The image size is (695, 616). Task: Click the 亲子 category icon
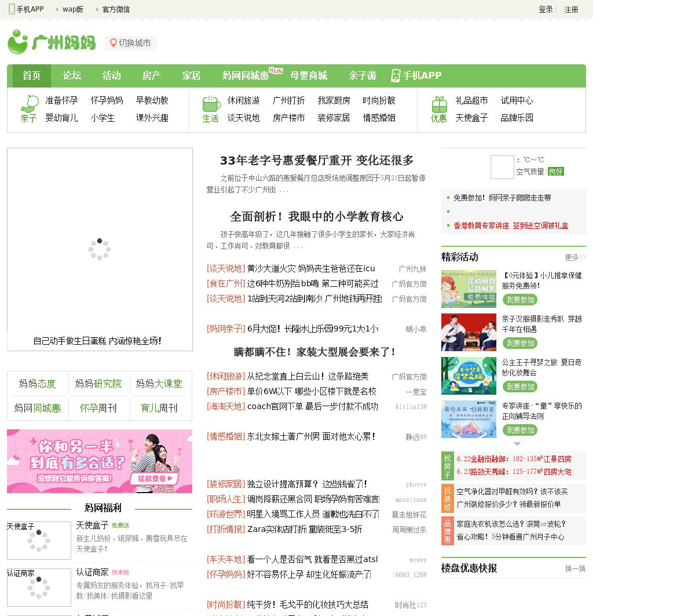coord(29,103)
